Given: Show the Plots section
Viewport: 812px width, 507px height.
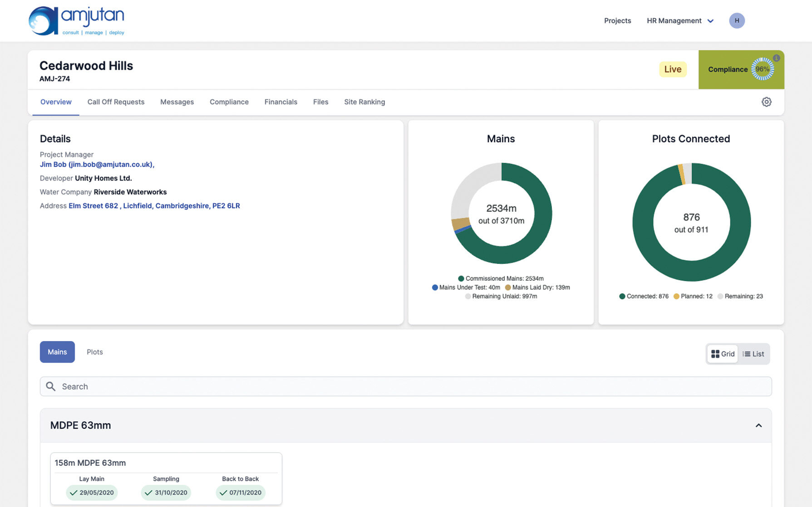Looking at the screenshot, I should [94, 352].
